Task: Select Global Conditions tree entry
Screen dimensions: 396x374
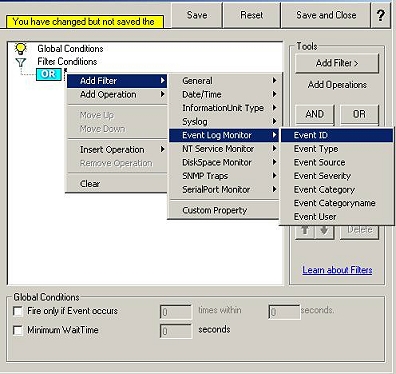Action: [x=70, y=49]
